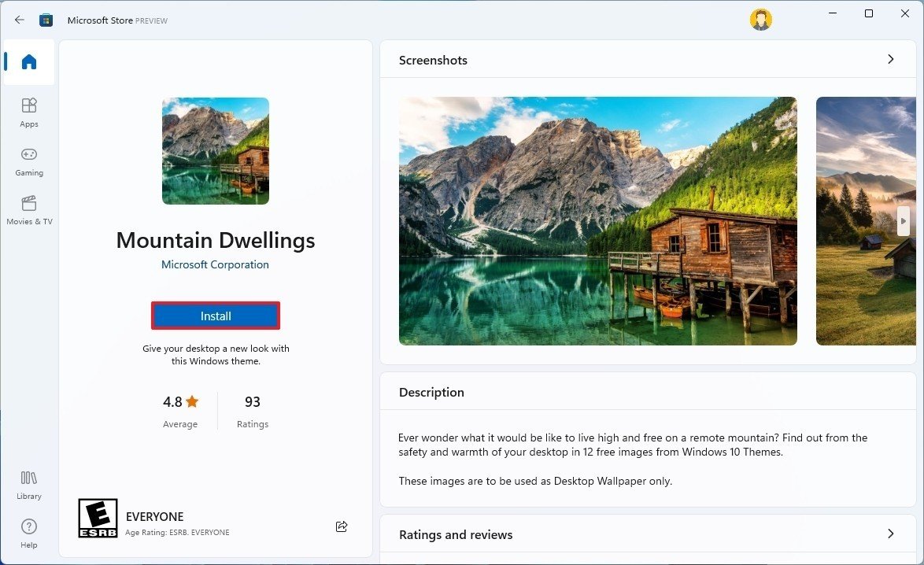Click the share icon
924x565 pixels.
click(342, 526)
